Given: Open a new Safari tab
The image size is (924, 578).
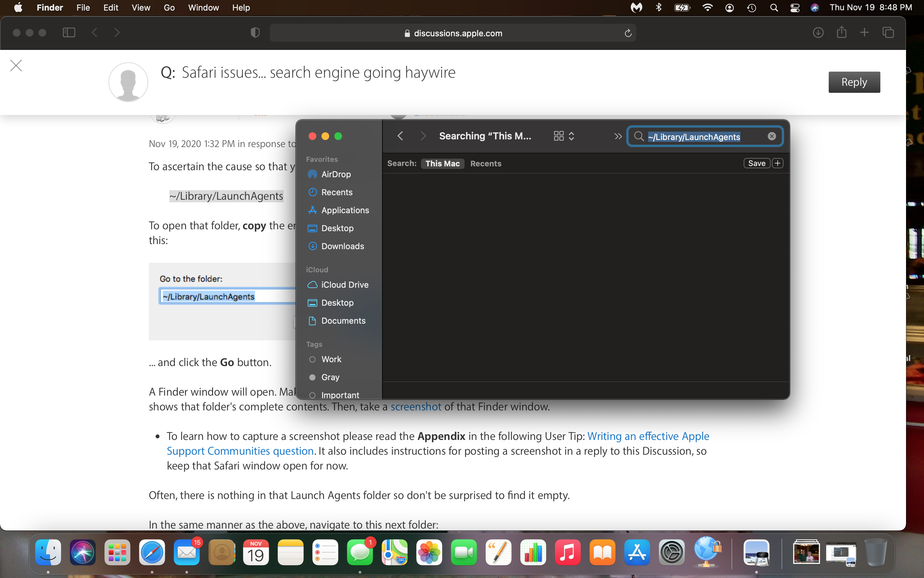Looking at the screenshot, I should pos(864,32).
